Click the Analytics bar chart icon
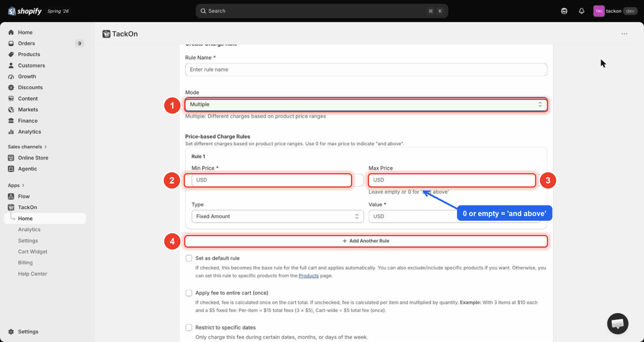Viewport: 644px width, 342px height. (x=11, y=132)
